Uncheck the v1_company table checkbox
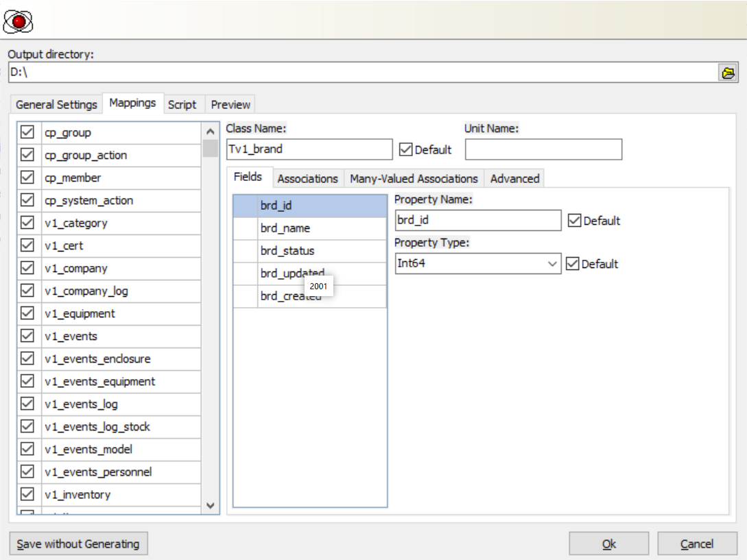 [x=27, y=268]
